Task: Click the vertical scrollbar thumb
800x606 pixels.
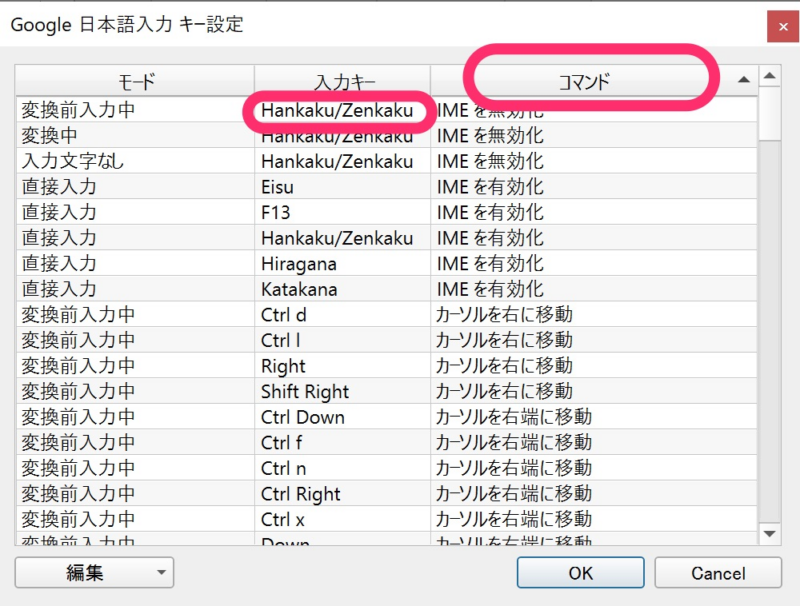Action: pos(769,113)
